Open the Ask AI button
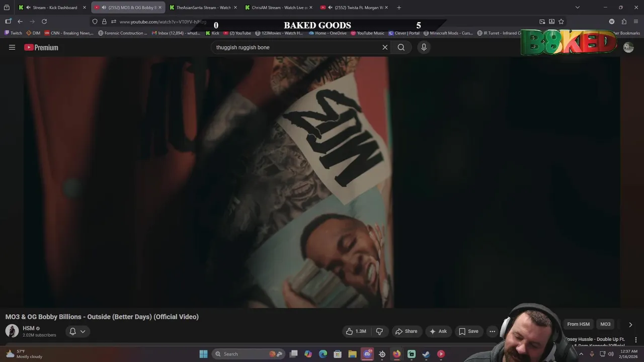 click(438, 331)
